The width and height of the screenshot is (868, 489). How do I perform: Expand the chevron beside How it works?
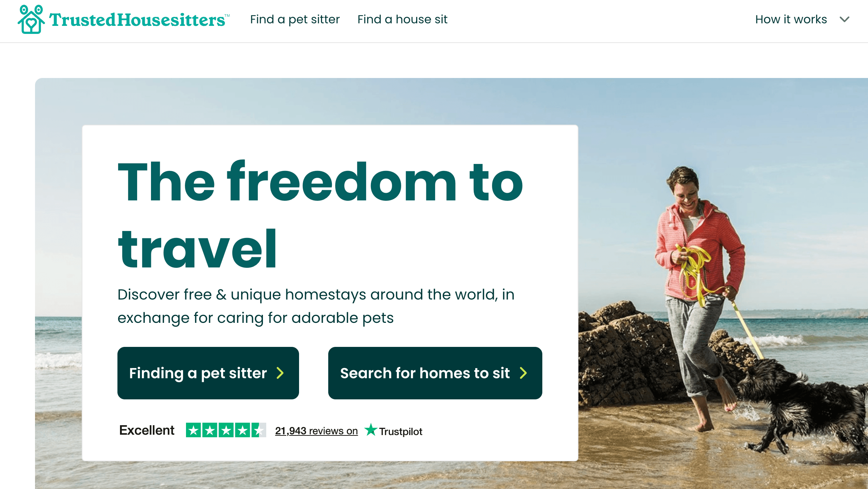pyautogui.click(x=845, y=19)
